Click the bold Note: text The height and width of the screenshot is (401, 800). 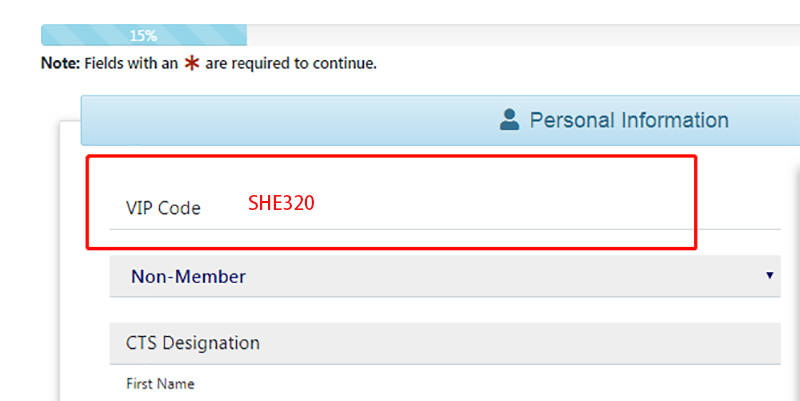click(58, 64)
